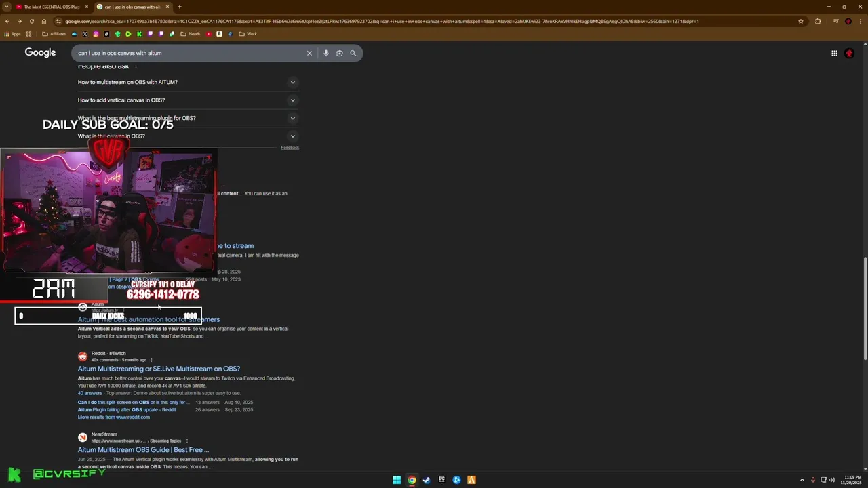Open the Apps shortcut in bookmarks bar
The width and height of the screenshot is (868, 488).
12,34
